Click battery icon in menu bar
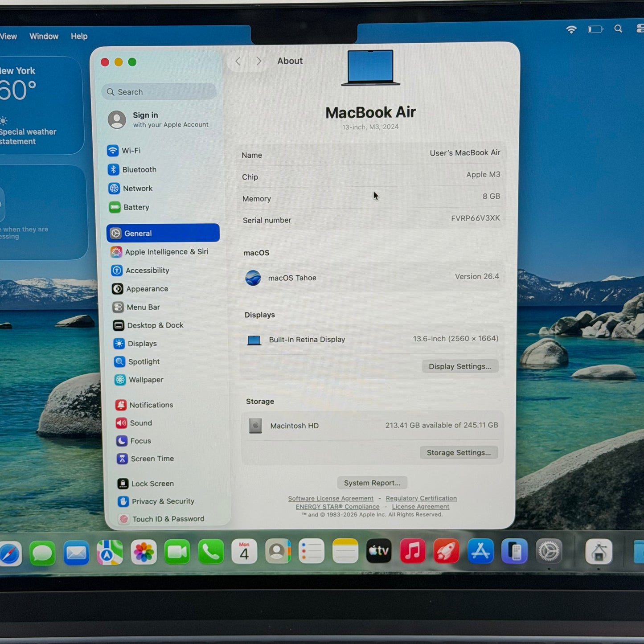644x644 pixels. [595, 29]
